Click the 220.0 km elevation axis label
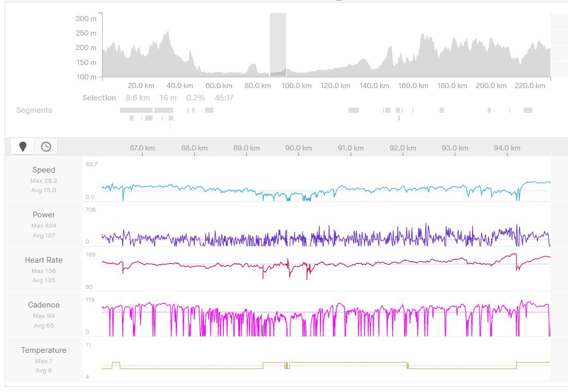 click(530, 86)
